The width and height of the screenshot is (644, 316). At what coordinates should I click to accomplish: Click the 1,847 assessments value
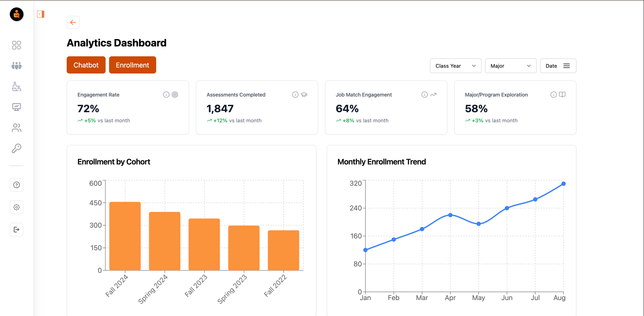(x=220, y=108)
